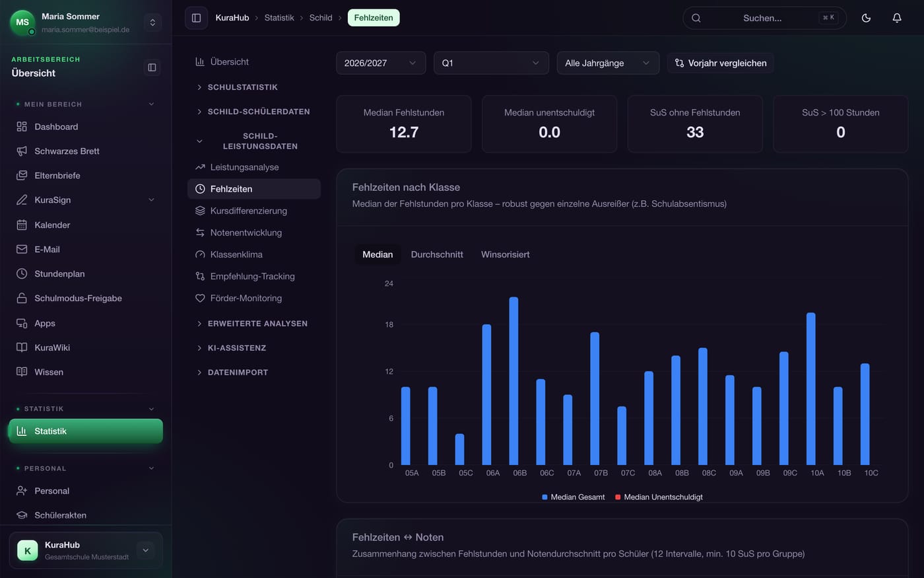Open the Kalender icon
This screenshot has width=924, height=578.
coord(22,225)
